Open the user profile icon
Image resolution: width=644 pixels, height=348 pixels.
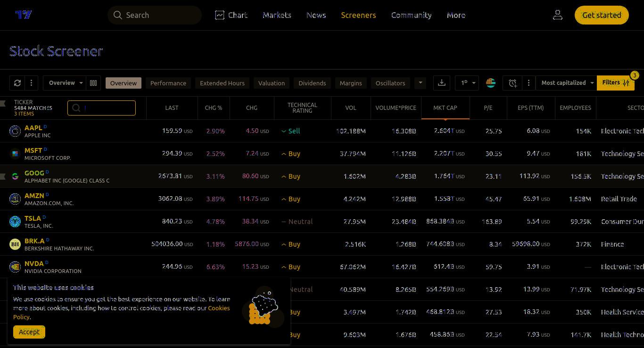[558, 15]
